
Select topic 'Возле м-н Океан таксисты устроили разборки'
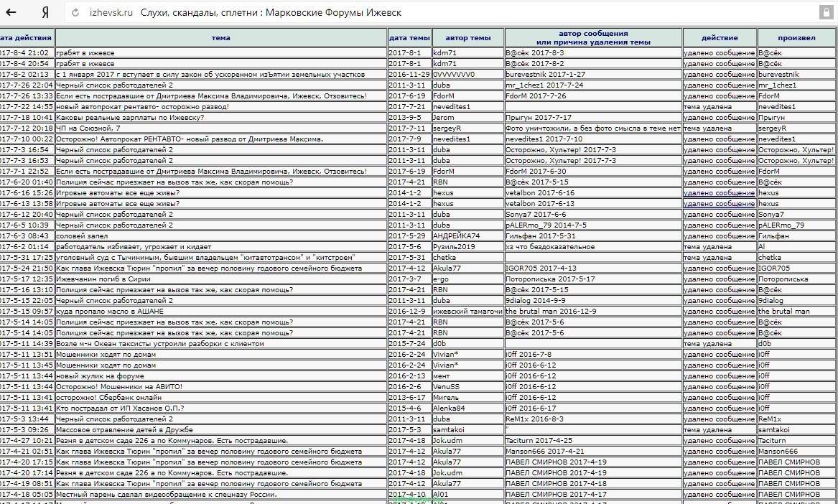[160, 344]
